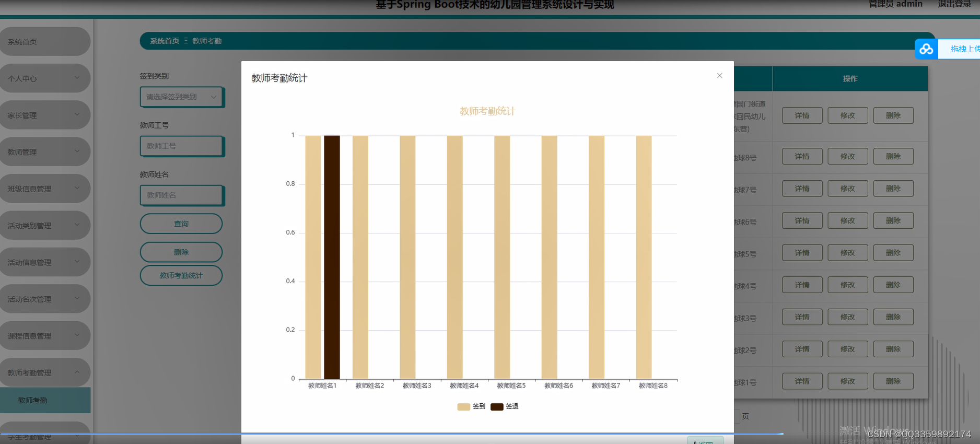Screen dimensions: 980x444
Task: Click 删除 in the 3号 row
Action: 893,317
